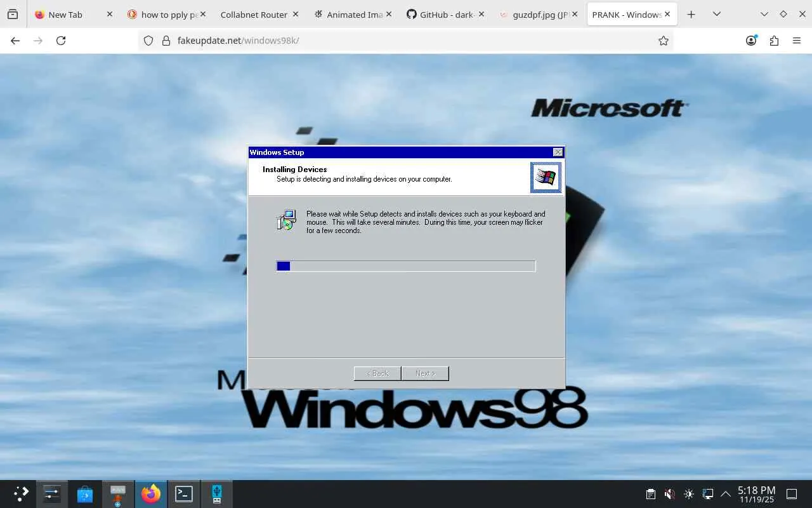Image resolution: width=812 pixels, height=508 pixels.
Task: Open the KDE application launcher
Action: point(22,493)
